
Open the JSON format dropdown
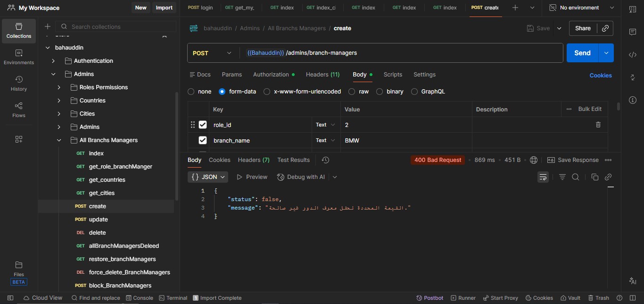pyautogui.click(x=208, y=177)
